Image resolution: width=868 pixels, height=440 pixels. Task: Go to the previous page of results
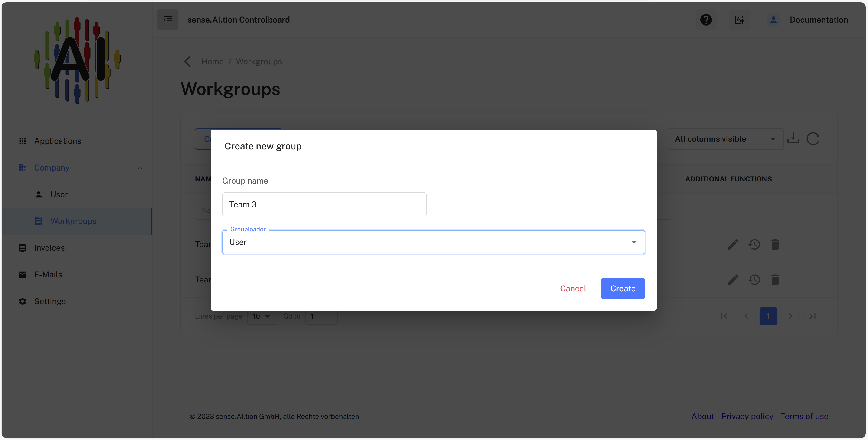[746, 316]
